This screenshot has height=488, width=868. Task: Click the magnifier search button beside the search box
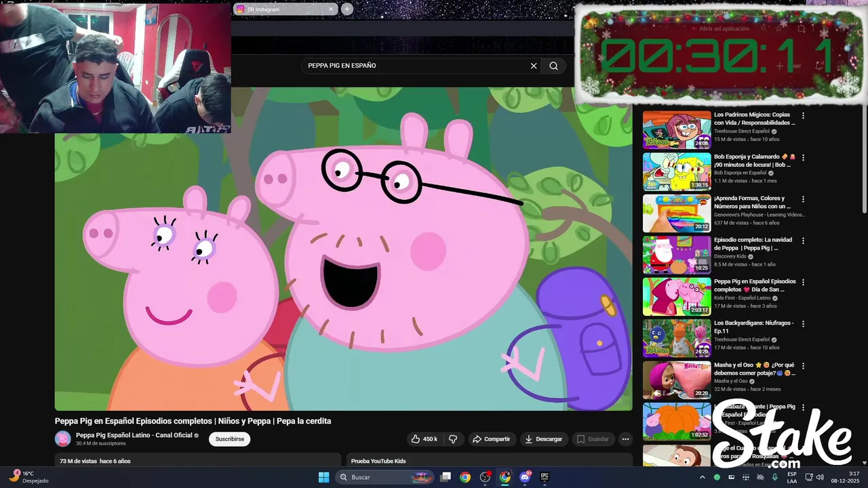click(x=554, y=66)
